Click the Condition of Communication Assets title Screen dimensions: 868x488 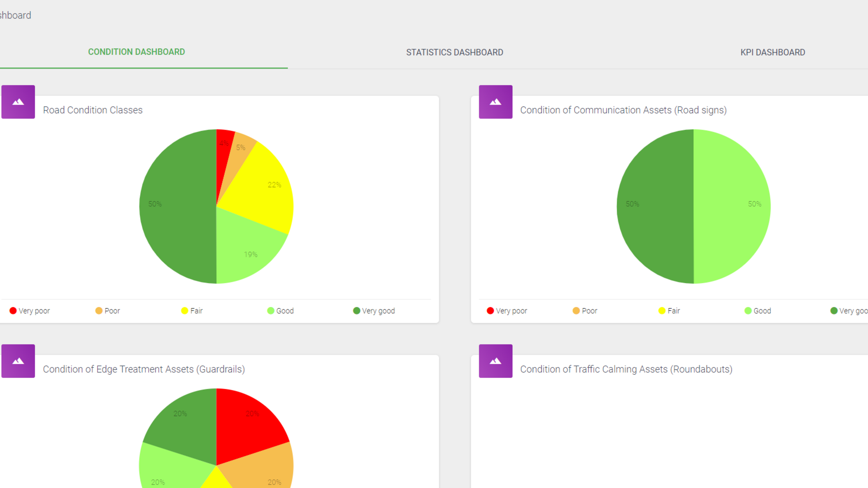click(623, 110)
